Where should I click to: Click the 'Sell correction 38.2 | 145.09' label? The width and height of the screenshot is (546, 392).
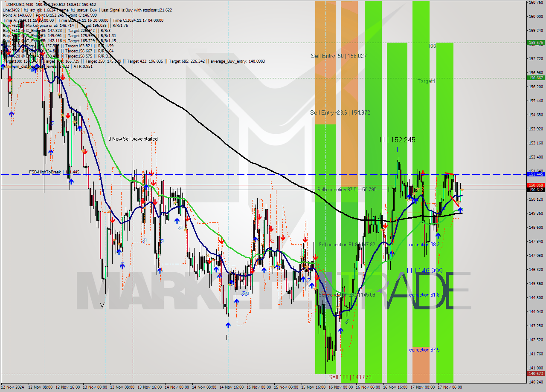point(347,295)
